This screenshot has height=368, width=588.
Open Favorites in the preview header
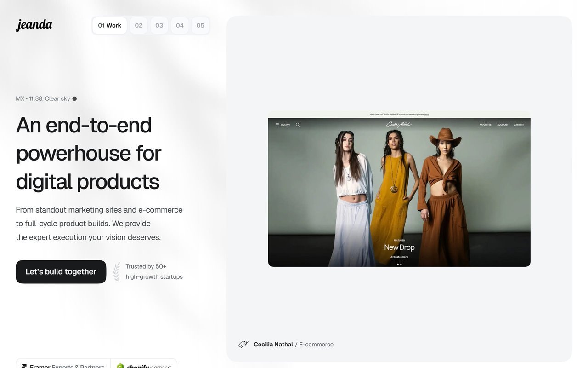[486, 125]
